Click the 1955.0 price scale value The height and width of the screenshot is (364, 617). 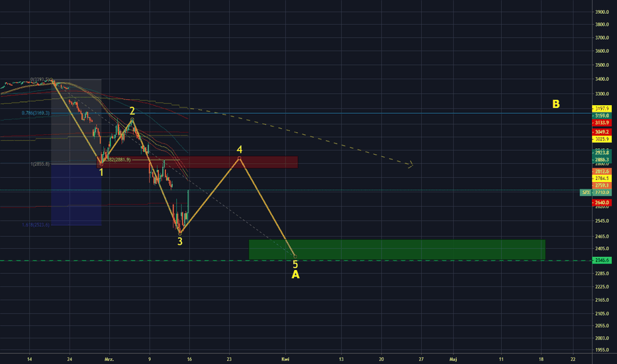[602, 350]
